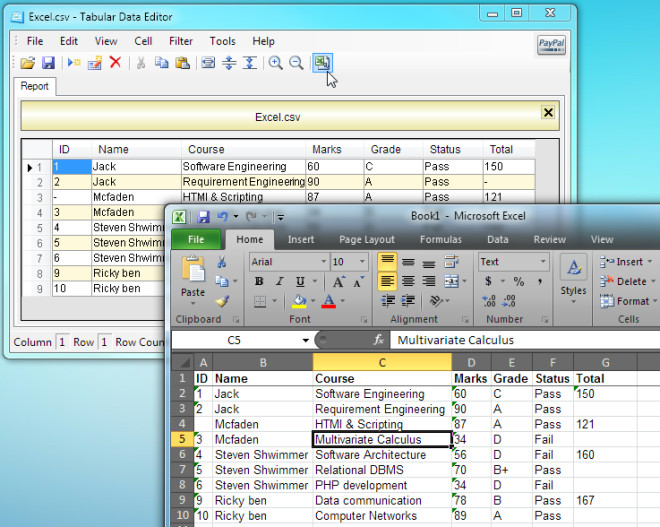Toggle Top Align in Alignment group
The height and width of the screenshot is (527, 660).
387,262
